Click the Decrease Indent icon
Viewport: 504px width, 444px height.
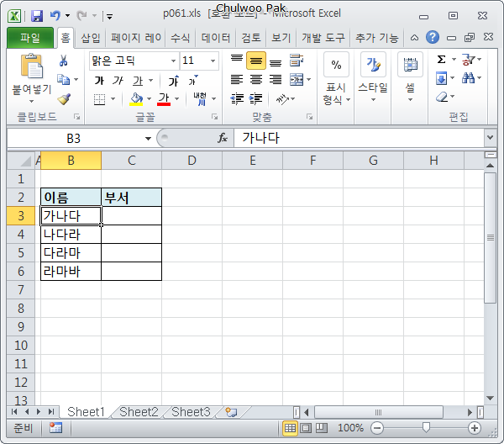(237, 98)
